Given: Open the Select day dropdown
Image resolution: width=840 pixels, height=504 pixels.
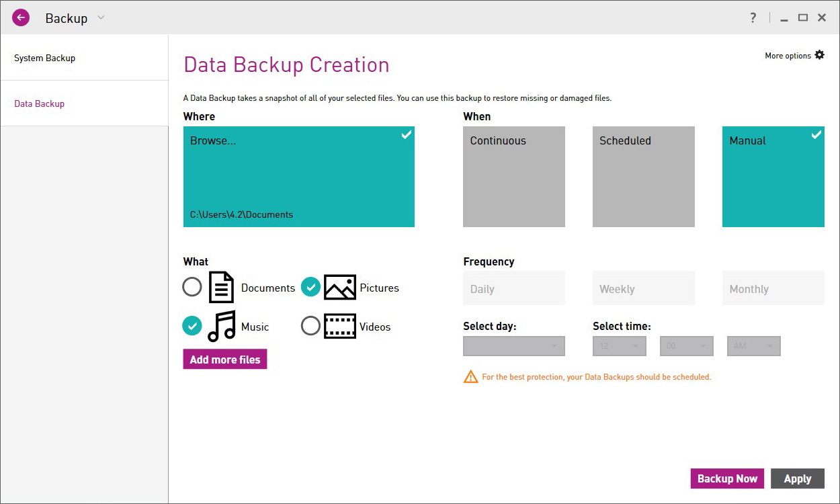Looking at the screenshot, I should coord(514,346).
